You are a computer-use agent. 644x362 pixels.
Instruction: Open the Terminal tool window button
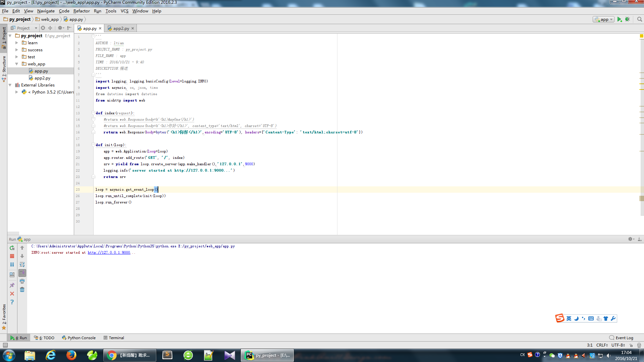[x=114, y=338]
